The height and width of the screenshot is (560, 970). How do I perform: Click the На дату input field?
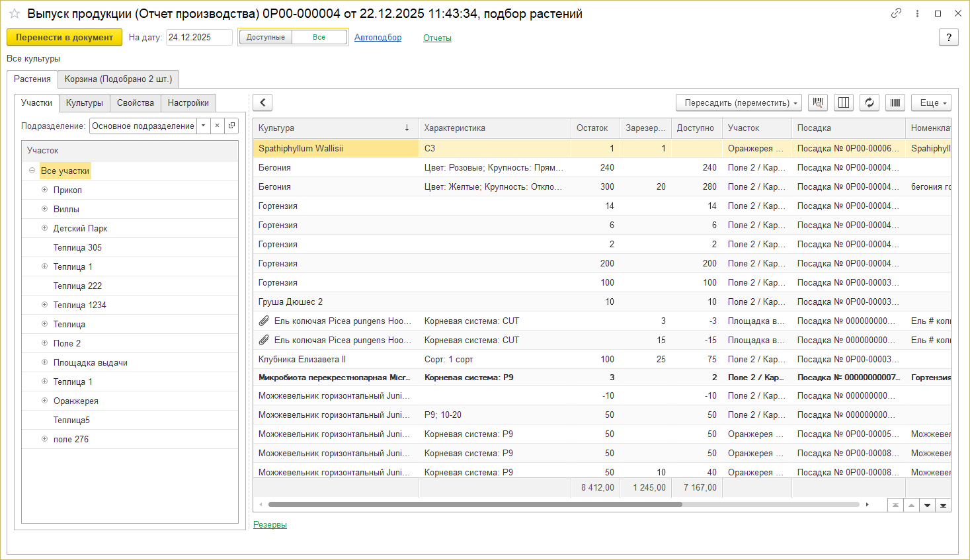[198, 38]
